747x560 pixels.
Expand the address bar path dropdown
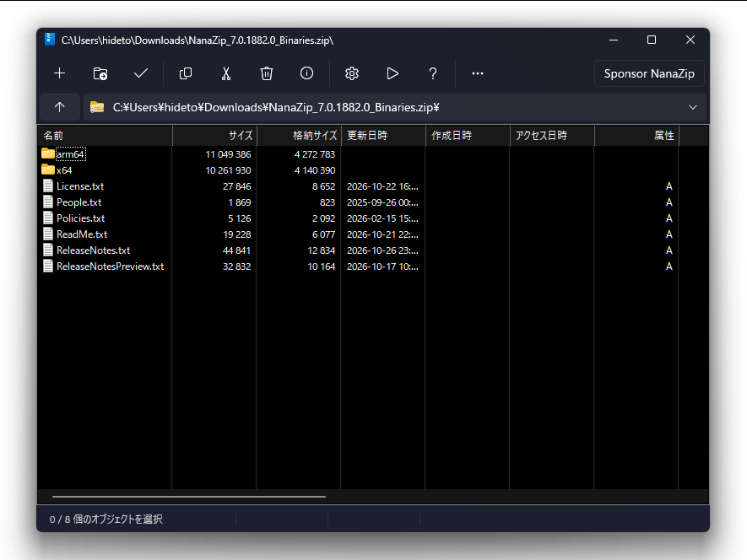pyautogui.click(x=693, y=107)
